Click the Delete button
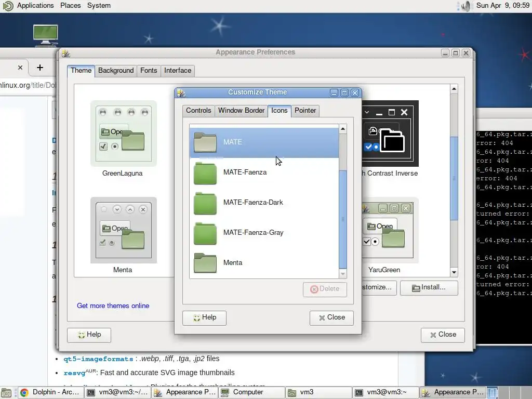The height and width of the screenshot is (399, 532). [x=325, y=289]
